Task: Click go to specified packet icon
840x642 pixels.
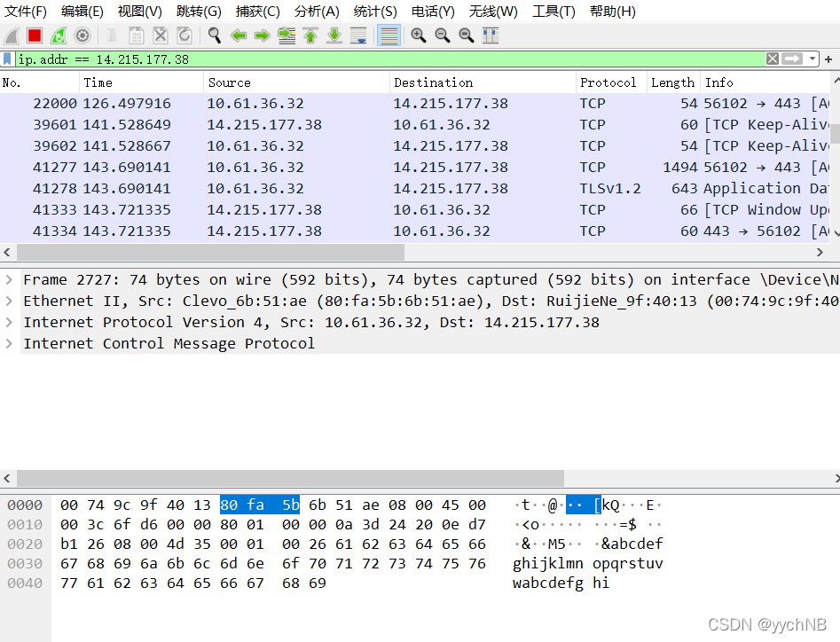Action: [287, 35]
